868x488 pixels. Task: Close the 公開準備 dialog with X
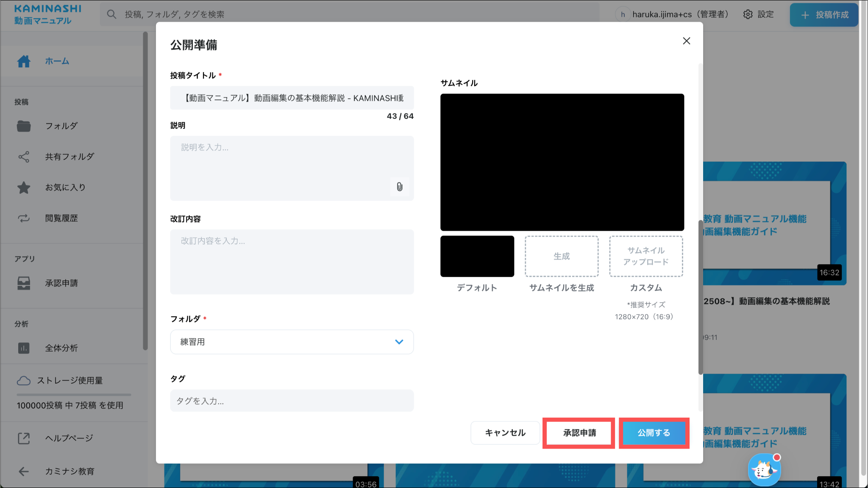coord(686,41)
